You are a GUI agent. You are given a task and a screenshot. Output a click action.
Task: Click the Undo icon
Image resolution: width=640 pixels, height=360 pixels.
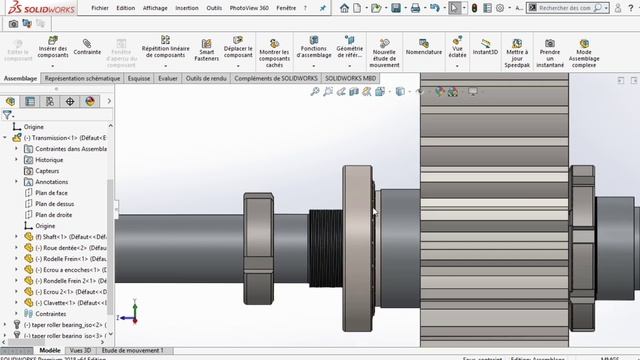435,8
